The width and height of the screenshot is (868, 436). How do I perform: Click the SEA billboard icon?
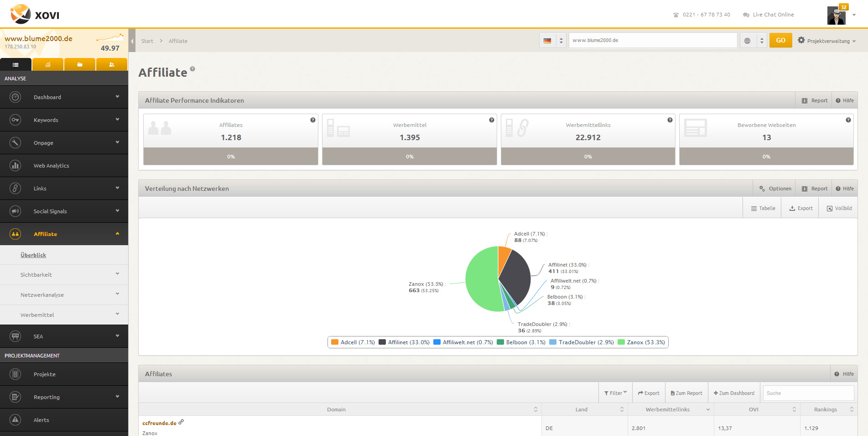[16, 336]
